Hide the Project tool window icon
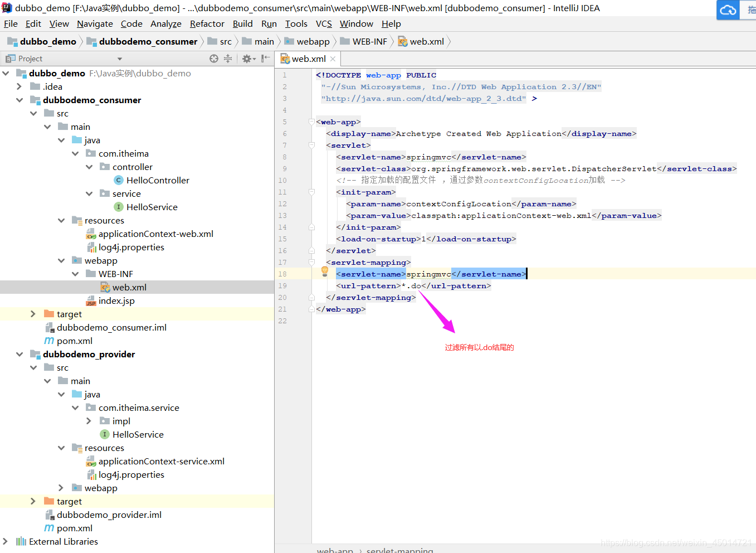The width and height of the screenshot is (756, 553). click(266, 59)
